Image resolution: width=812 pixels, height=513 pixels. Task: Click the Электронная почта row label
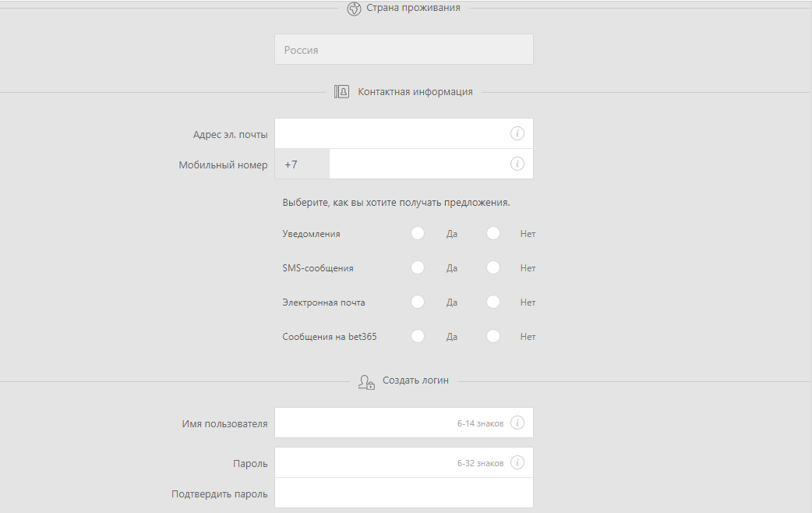pyautogui.click(x=323, y=302)
